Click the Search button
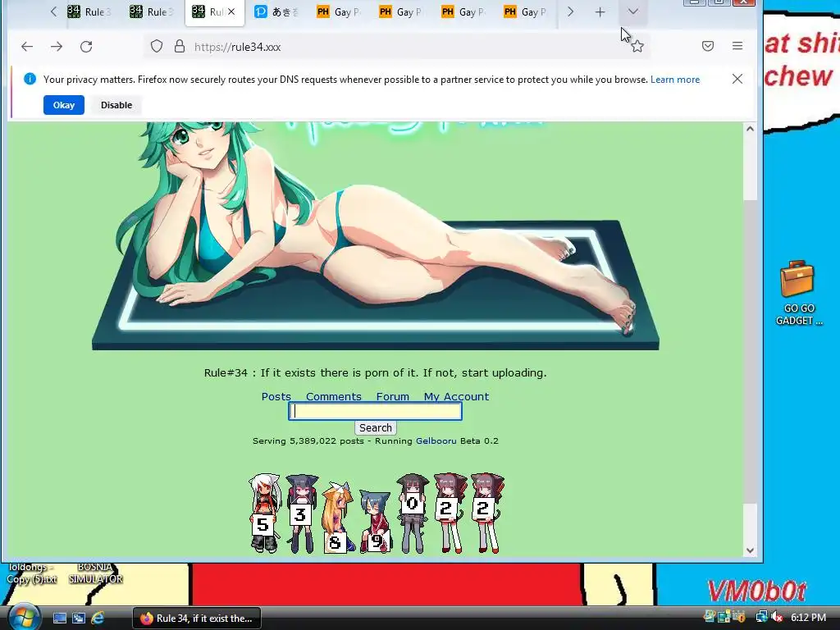840x630 pixels. coord(376,427)
